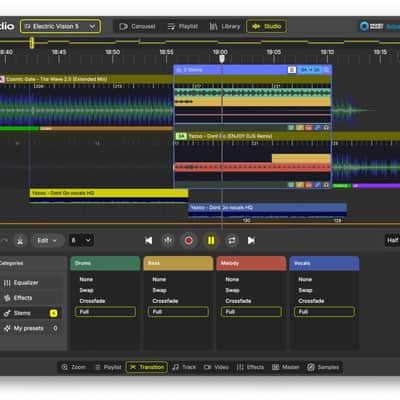Choose Swap for the Vocals stem

[305, 290]
